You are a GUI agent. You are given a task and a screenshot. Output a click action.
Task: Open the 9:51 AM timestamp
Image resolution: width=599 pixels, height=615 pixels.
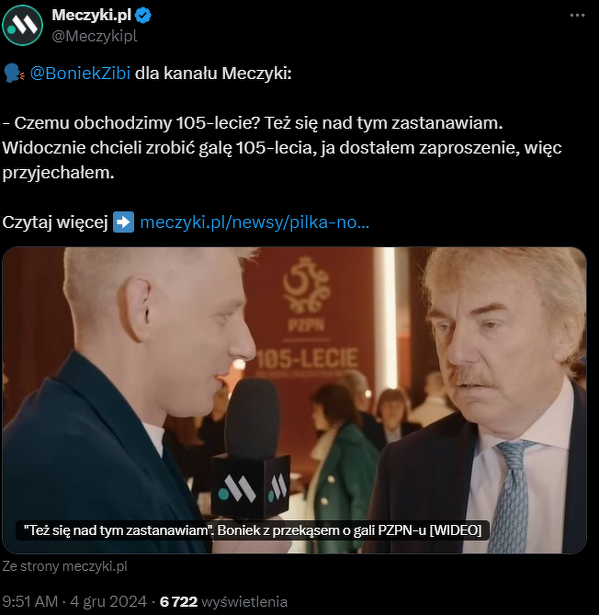point(30,601)
